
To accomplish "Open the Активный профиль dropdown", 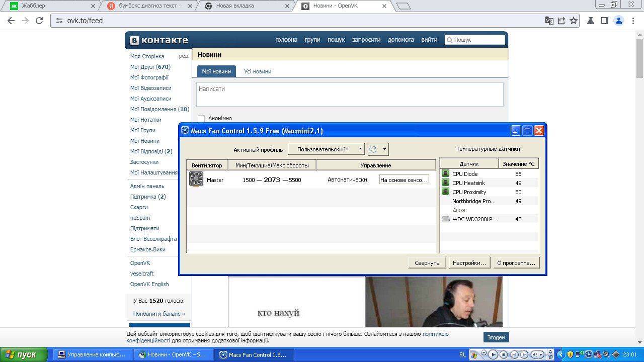I will point(326,149).
